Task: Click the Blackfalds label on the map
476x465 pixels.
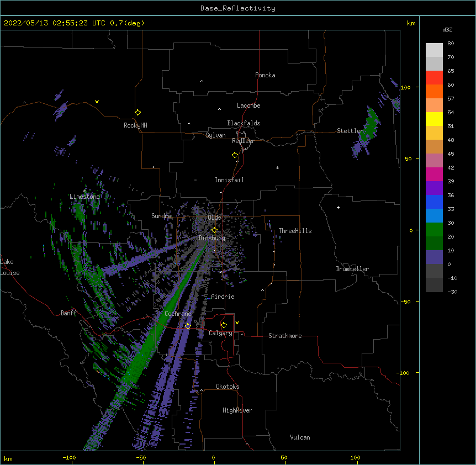Action: (244, 123)
